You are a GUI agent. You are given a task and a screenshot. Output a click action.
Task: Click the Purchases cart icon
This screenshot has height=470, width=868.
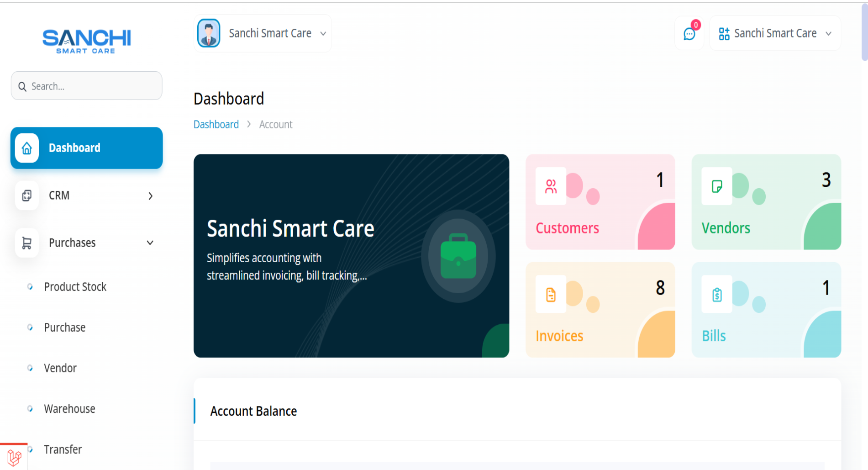pos(27,243)
